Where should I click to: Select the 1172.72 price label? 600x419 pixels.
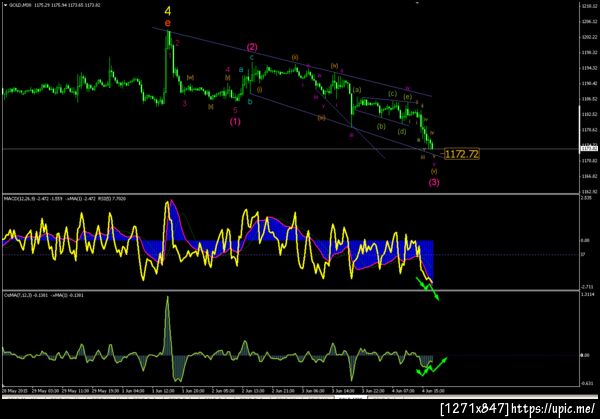[462, 154]
